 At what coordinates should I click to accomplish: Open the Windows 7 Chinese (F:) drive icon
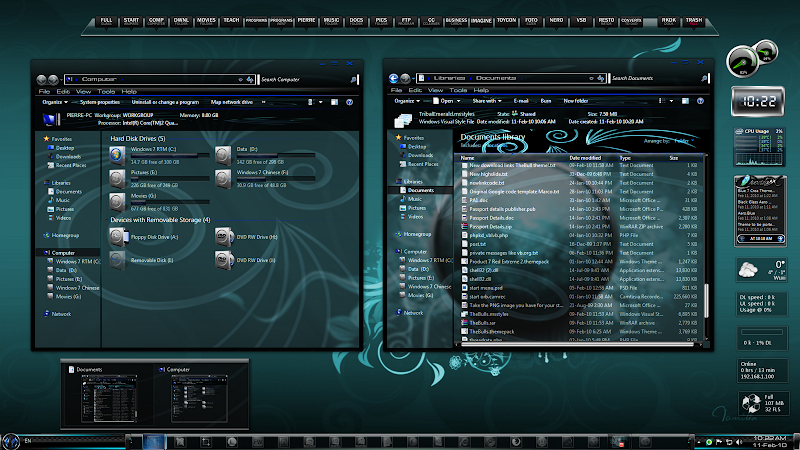223,179
